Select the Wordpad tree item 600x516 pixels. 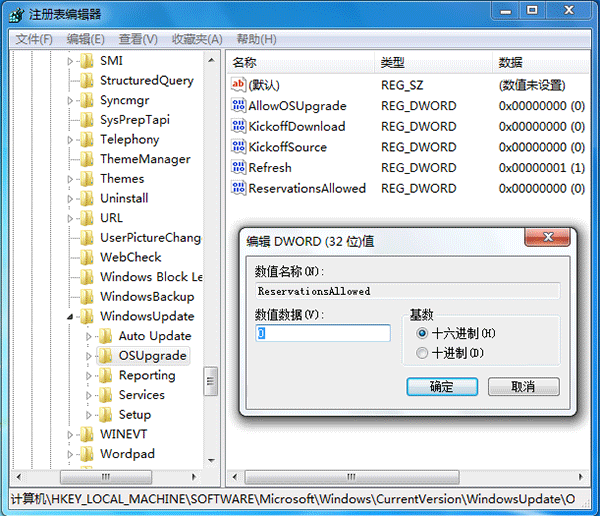[127, 454]
